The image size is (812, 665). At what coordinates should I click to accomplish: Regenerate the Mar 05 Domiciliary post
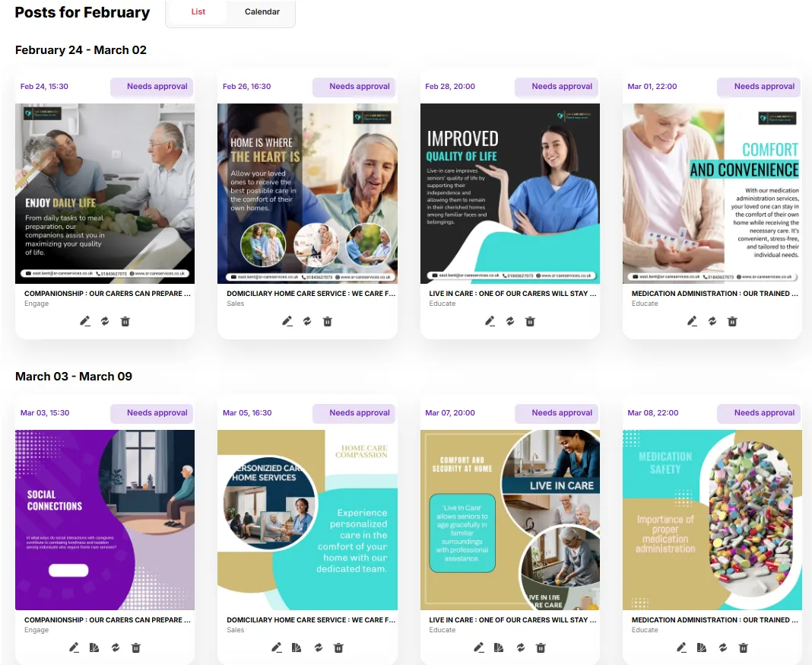(318, 647)
